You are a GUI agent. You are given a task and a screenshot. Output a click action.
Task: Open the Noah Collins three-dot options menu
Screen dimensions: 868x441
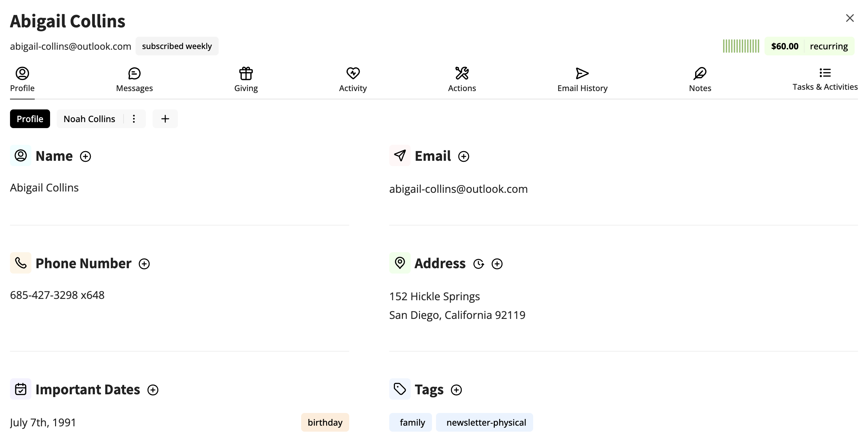point(134,119)
